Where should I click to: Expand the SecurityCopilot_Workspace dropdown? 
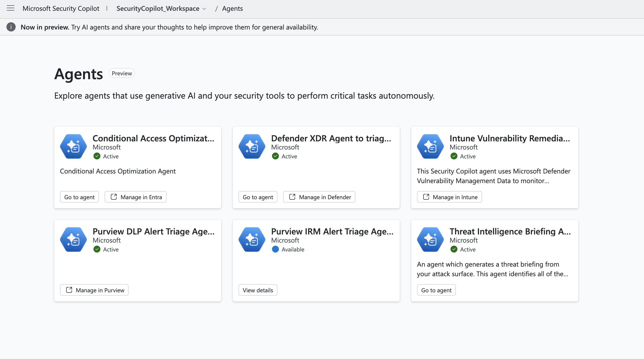161,8
